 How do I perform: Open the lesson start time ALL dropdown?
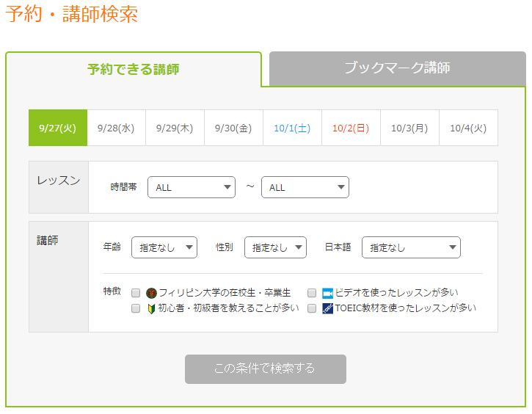tap(192, 187)
